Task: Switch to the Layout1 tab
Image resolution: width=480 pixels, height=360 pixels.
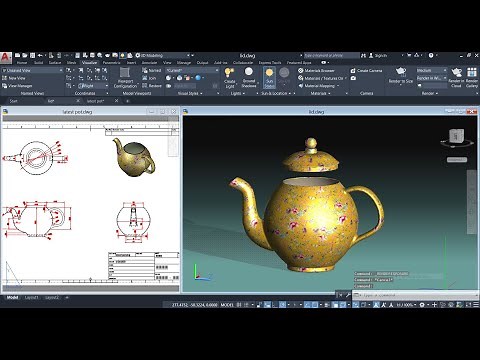Action: tap(32, 297)
